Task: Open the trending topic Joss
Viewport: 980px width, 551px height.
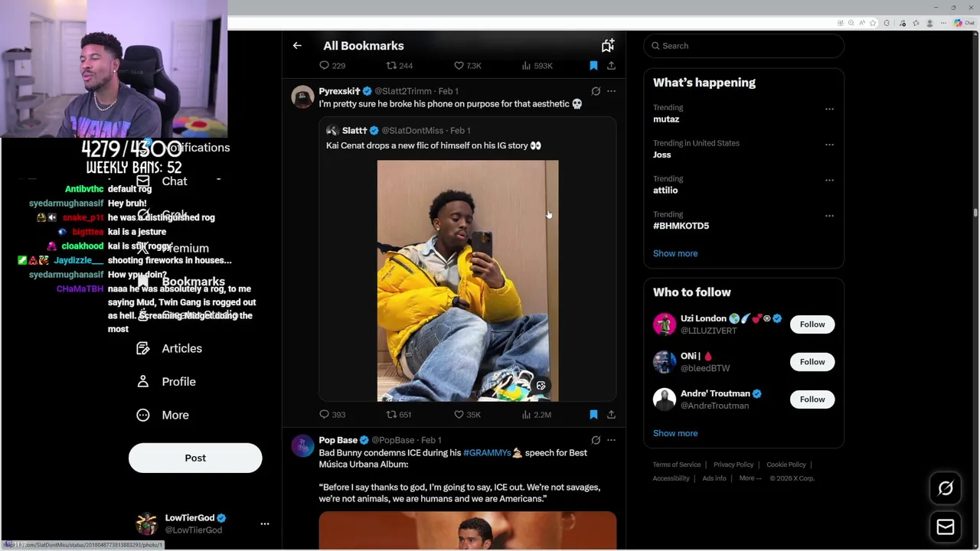Action: 661,155
